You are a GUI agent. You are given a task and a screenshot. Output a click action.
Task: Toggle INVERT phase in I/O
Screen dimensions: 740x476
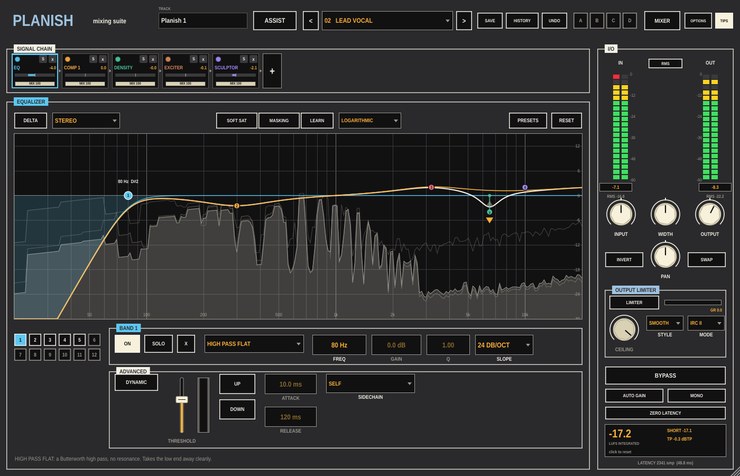coord(624,259)
